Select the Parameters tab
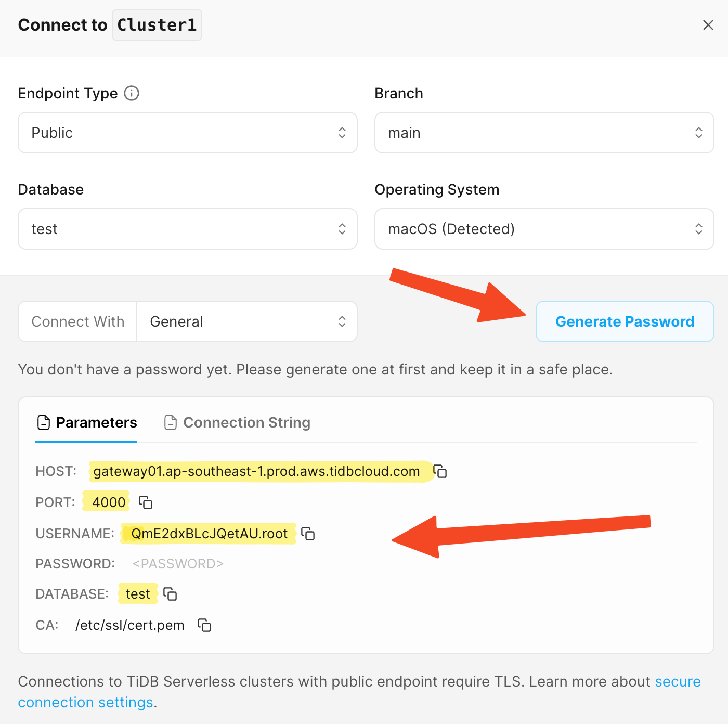 [87, 422]
